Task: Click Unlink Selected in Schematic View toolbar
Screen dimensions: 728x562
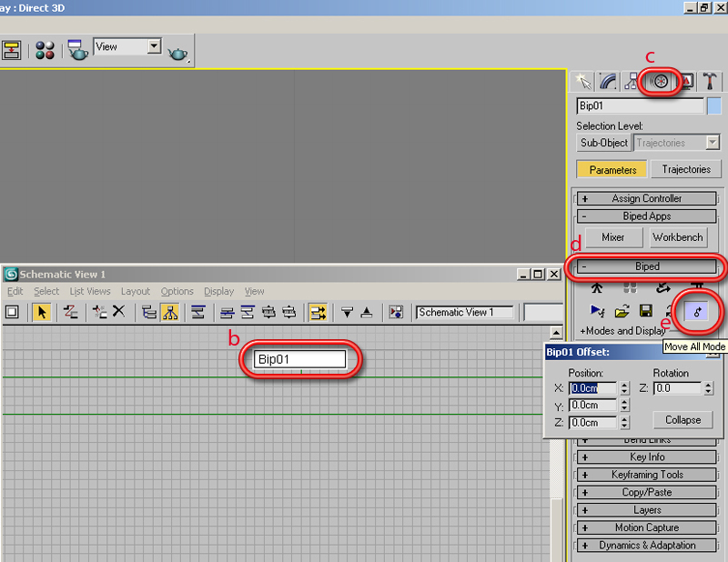Action: (99, 312)
